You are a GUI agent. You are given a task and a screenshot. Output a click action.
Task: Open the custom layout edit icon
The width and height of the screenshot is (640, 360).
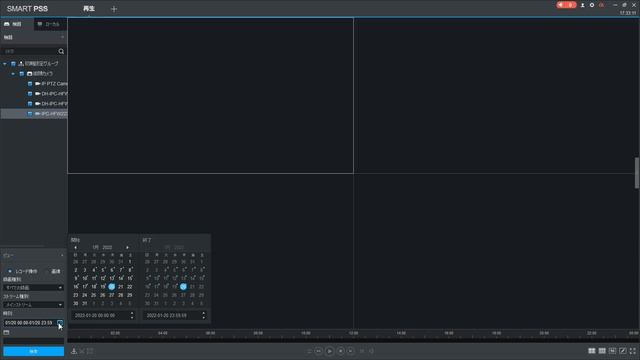(622, 351)
